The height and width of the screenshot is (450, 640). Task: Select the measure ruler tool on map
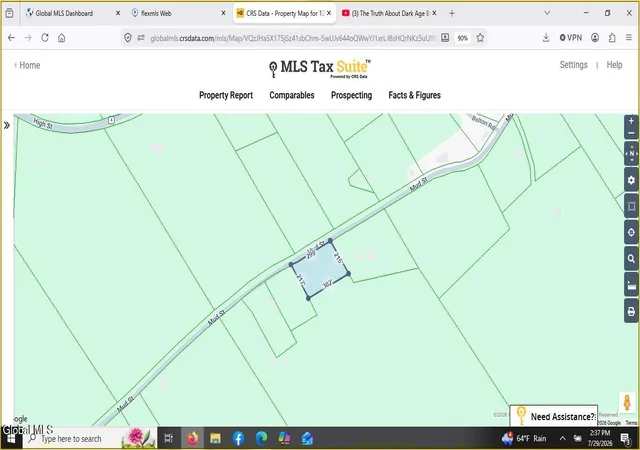[631, 285]
